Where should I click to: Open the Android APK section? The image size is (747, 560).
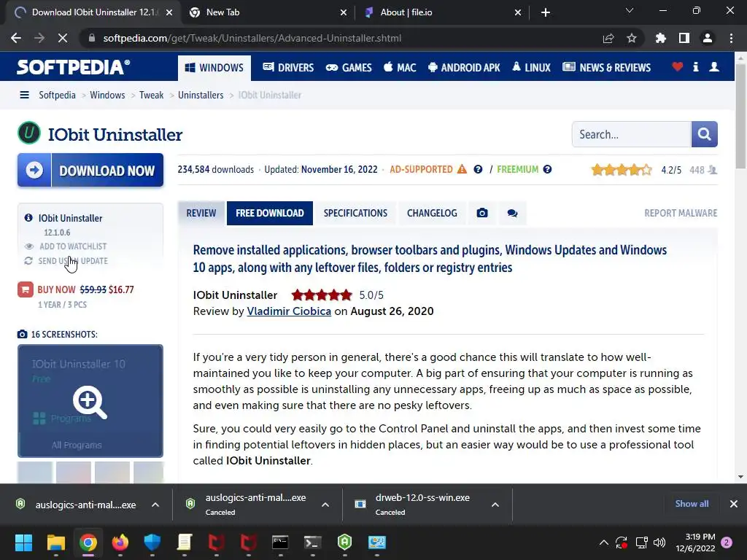pos(464,67)
